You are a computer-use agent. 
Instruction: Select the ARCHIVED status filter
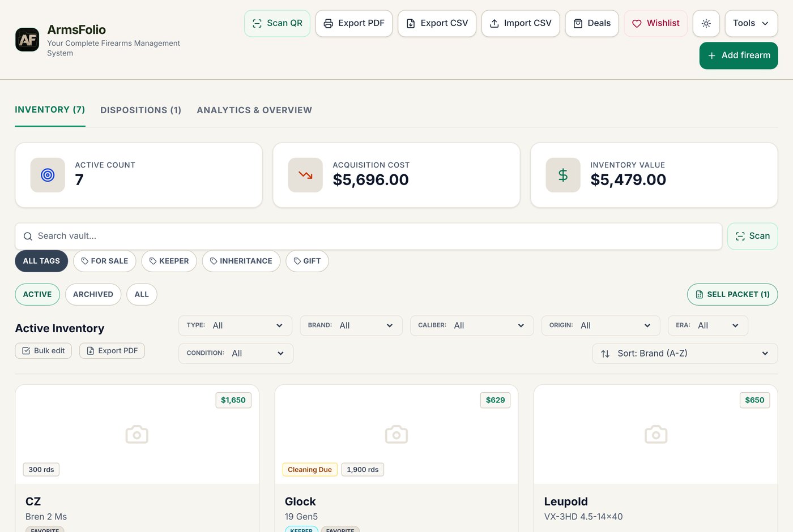[x=93, y=294]
